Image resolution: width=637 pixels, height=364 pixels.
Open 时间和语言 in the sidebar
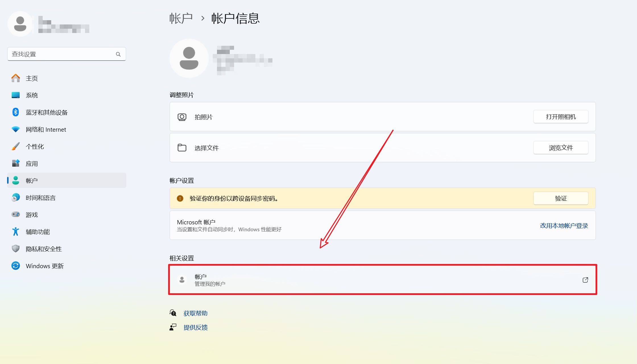41,198
